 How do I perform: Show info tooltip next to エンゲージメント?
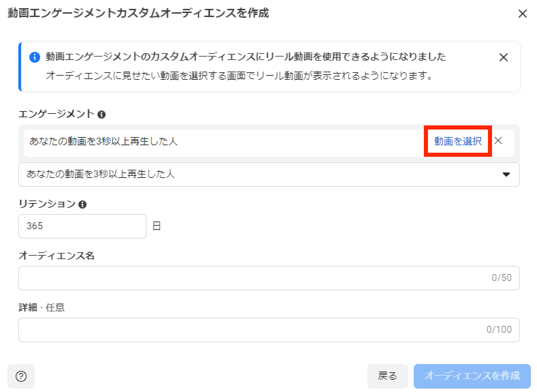(x=101, y=115)
